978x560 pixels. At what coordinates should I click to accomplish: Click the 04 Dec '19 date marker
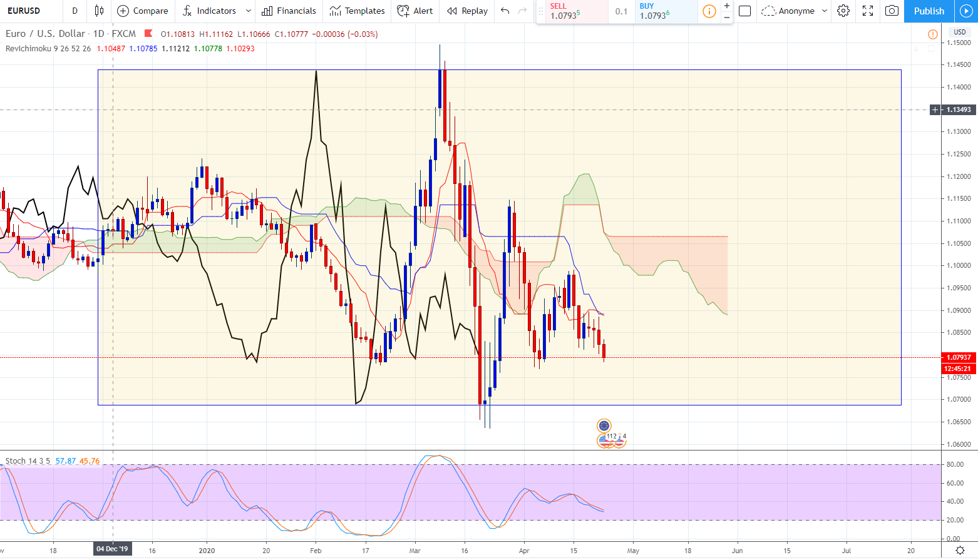click(x=112, y=549)
